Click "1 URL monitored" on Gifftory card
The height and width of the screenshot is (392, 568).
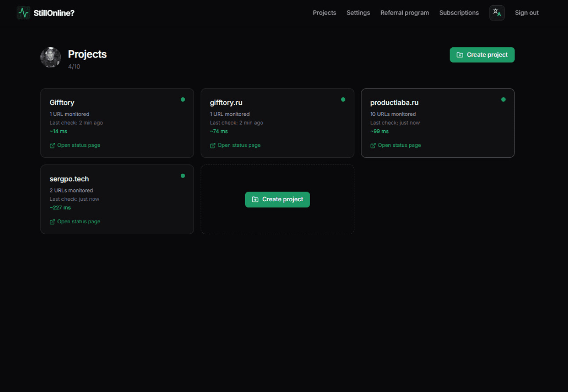point(69,114)
